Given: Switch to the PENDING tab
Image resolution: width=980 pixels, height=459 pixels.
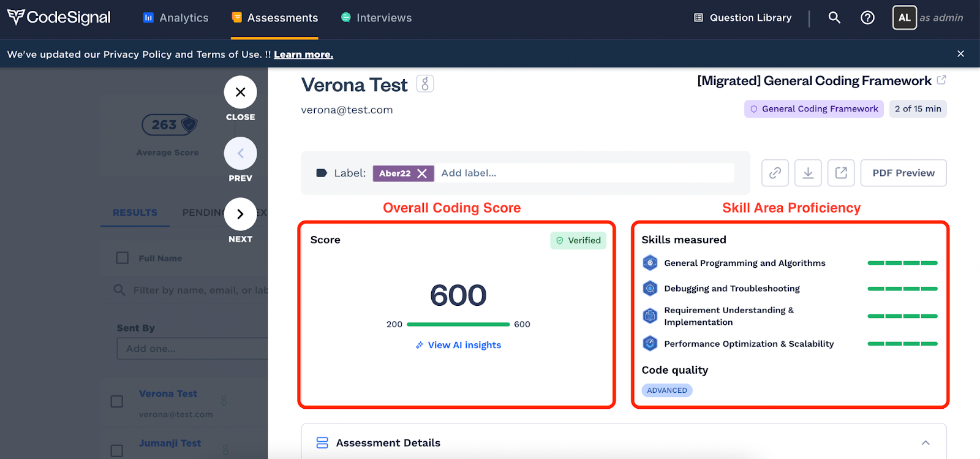Looking at the screenshot, I should click(203, 213).
